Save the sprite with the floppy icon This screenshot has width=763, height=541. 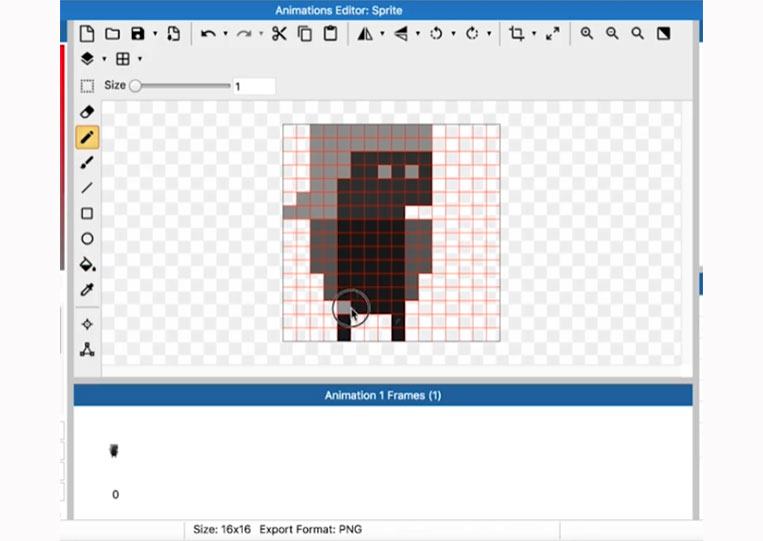tap(138, 34)
